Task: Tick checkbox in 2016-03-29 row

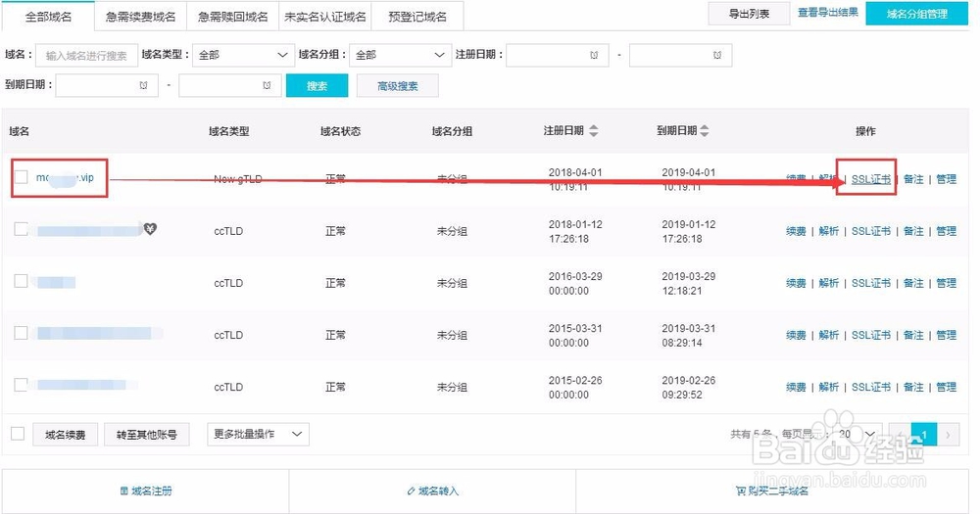Action: [x=22, y=281]
